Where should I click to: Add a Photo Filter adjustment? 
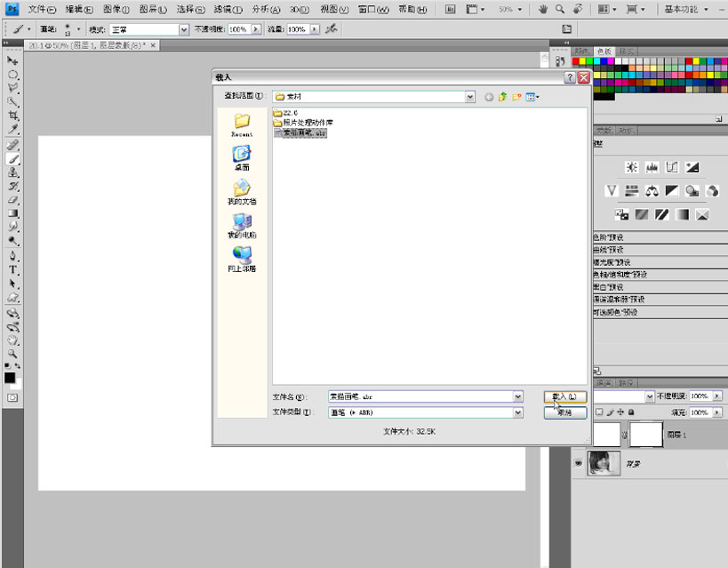pyautogui.click(x=692, y=190)
